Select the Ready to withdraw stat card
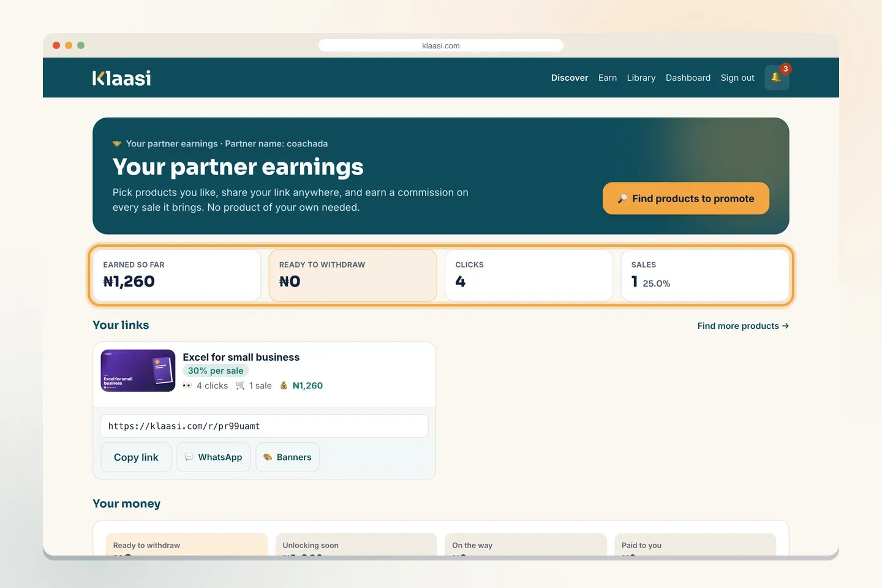 [353, 275]
